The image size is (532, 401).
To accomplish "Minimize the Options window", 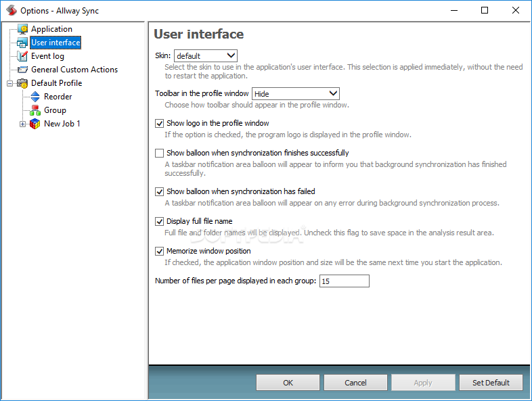I will pyautogui.click(x=454, y=11).
